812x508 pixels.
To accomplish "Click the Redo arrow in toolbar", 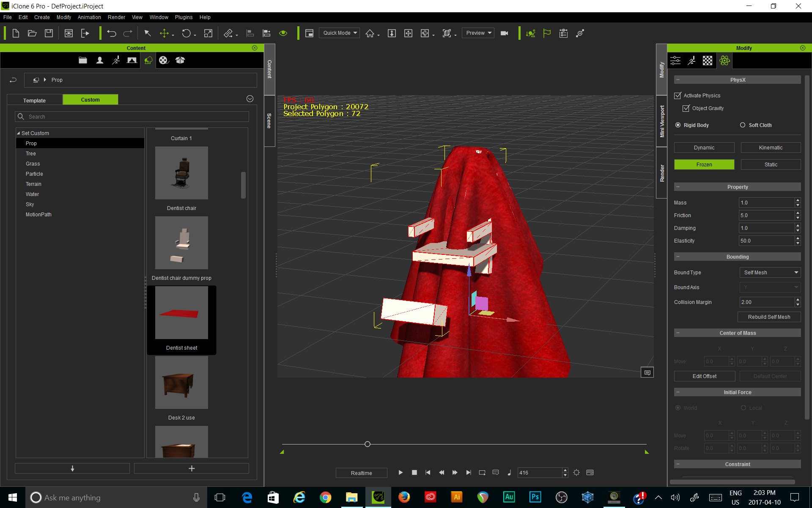I will click(x=128, y=33).
